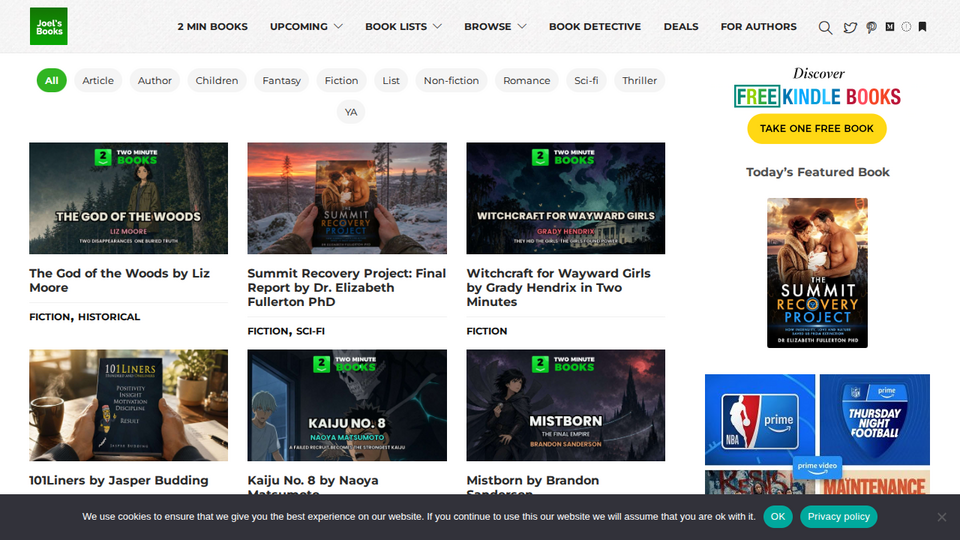Filter posts by Thriller
Image resolution: width=960 pixels, height=540 pixels.
[x=639, y=80]
